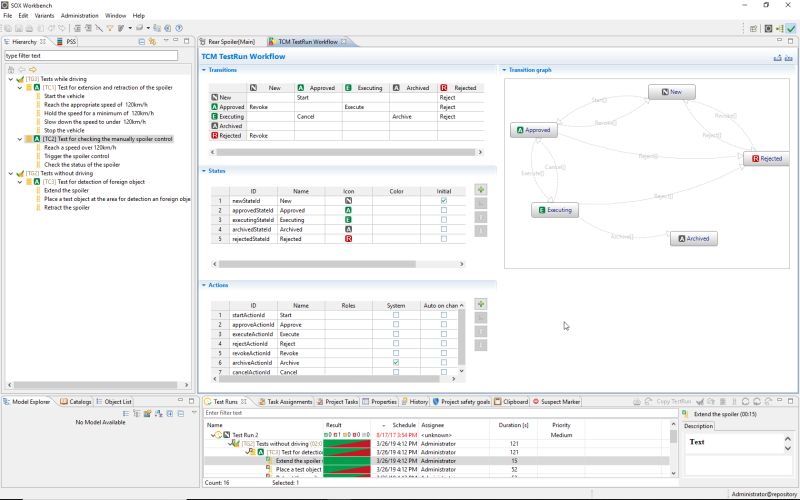Collapse Test Run 2 in Test Runs table
This screenshot has height=500, width=800.
pyautogui.click(x=212, y=435)
